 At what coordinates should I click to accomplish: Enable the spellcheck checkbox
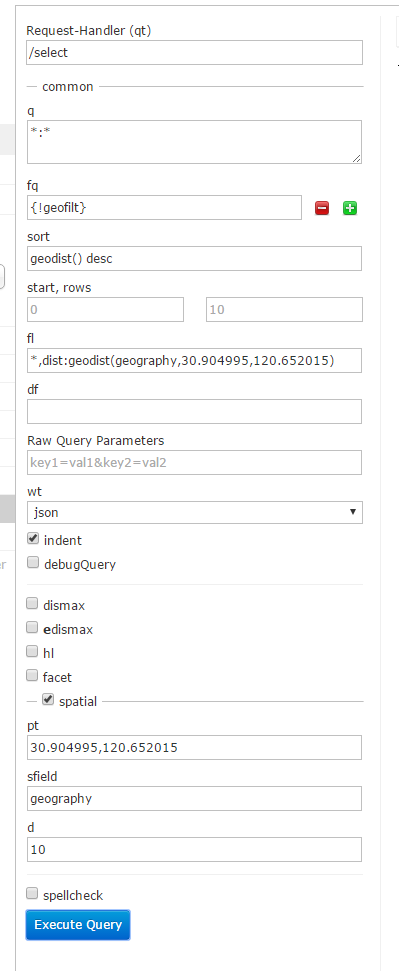click(x=32, y=894)
